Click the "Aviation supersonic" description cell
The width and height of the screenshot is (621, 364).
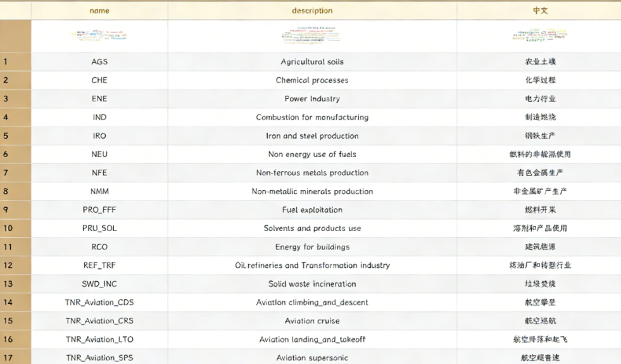312,358
